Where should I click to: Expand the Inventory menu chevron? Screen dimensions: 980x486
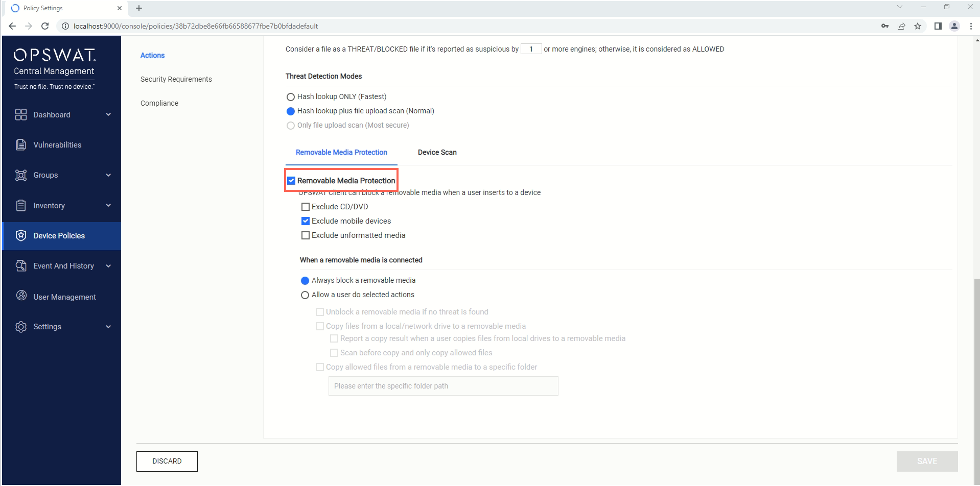pyautogui.click(x=108, y=205)
